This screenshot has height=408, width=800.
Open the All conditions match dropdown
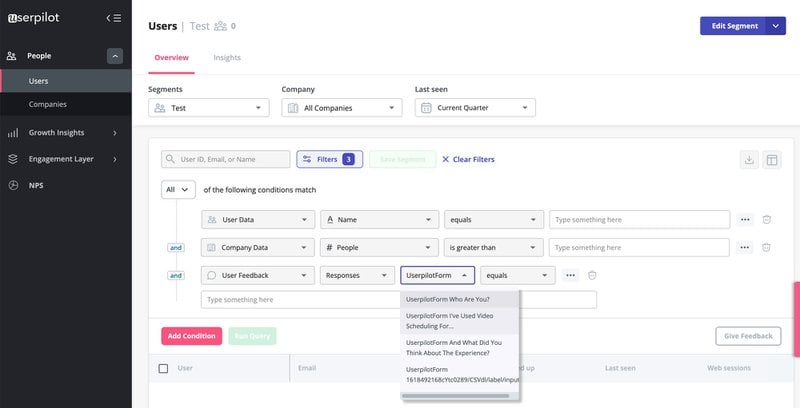click(x=178, y=190)
